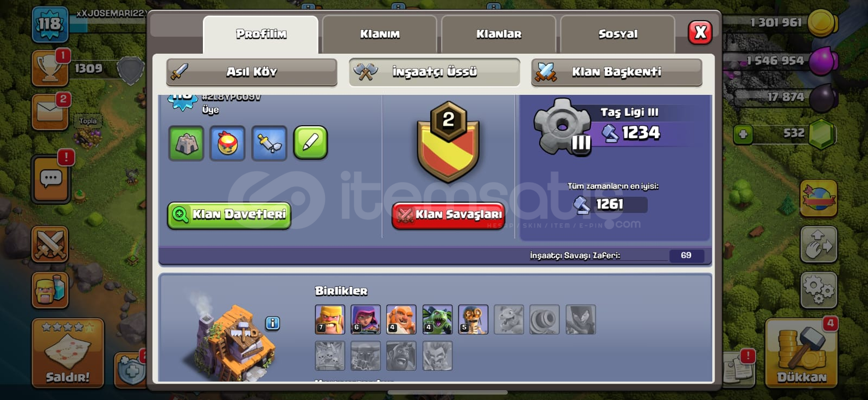Viewport: 868px width, 400px height.
Task: Click the clan badge shield
Action: (448, 142)
